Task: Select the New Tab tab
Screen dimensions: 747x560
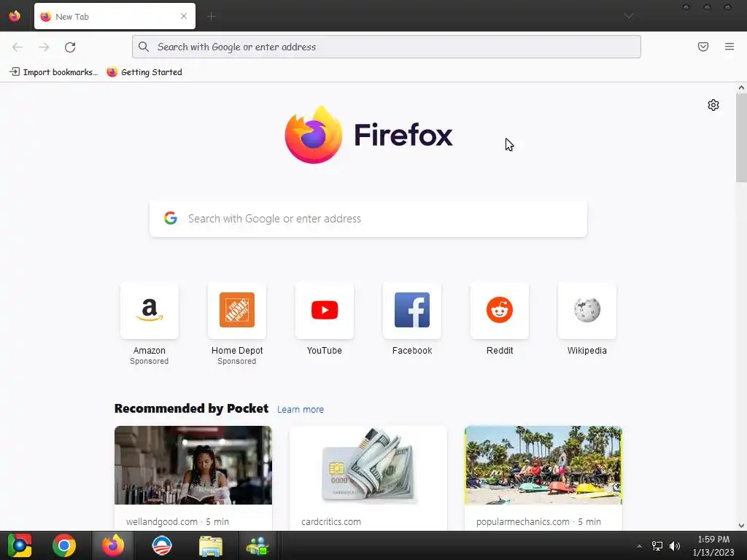Action: pyautogui.click(x=115, y=16)
